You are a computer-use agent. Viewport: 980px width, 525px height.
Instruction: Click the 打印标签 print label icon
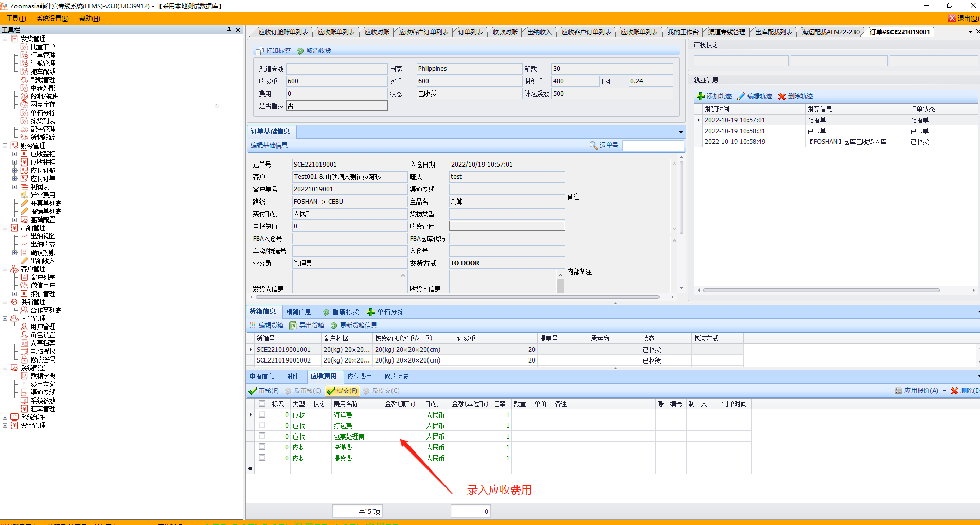tap(260, 51)
